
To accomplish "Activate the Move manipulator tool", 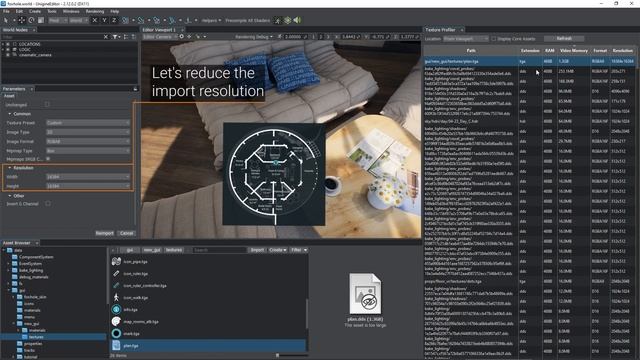I will [x=22, y=20].
